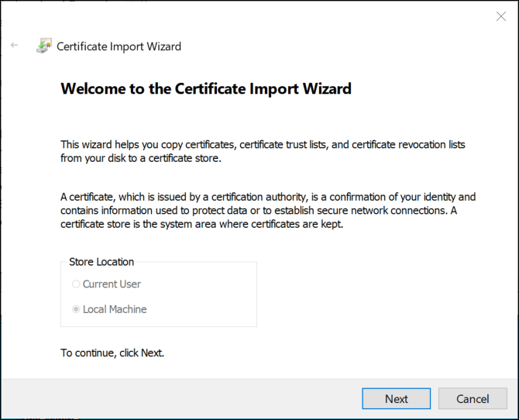The width and height of the screenshot is (519, 420).
Task: Click the 'Local Machine' option label text
Action: coord(115,309)
